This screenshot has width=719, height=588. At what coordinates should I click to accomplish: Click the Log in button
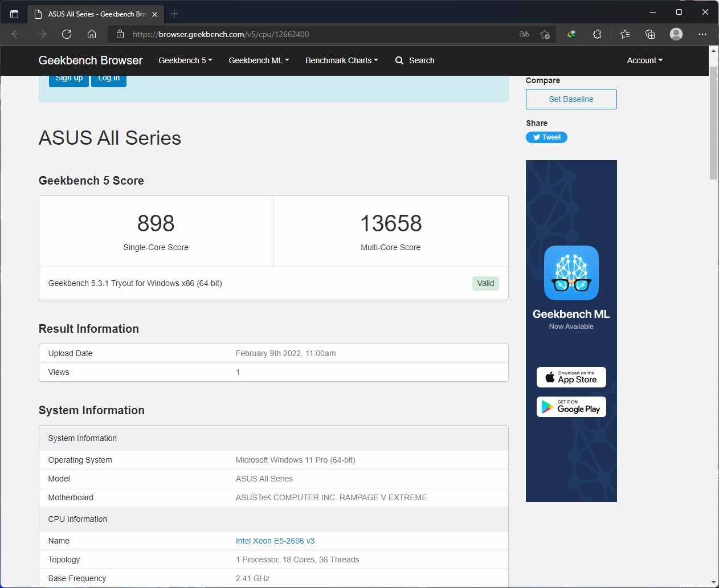pyautogui.click(x=109, y=79)
